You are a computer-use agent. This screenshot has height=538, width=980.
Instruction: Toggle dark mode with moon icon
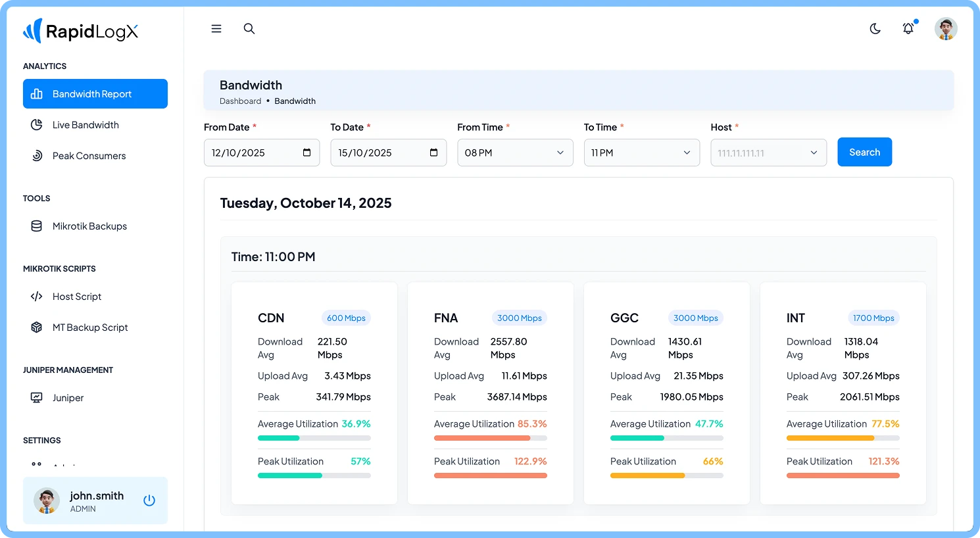(x=875, y=29)
